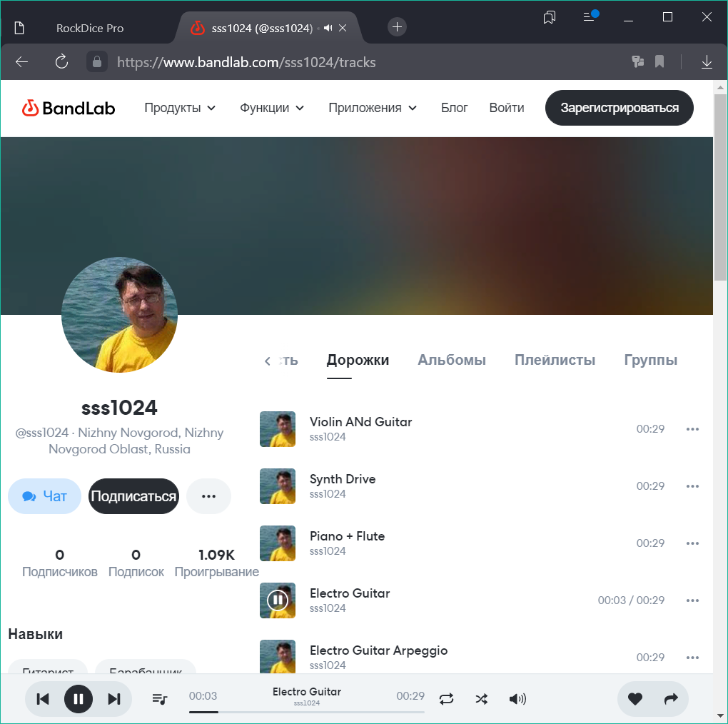This screenshot has width=728, height=724.
Task: Click the Зарегистрироваться button
Action: pos(620,108)
